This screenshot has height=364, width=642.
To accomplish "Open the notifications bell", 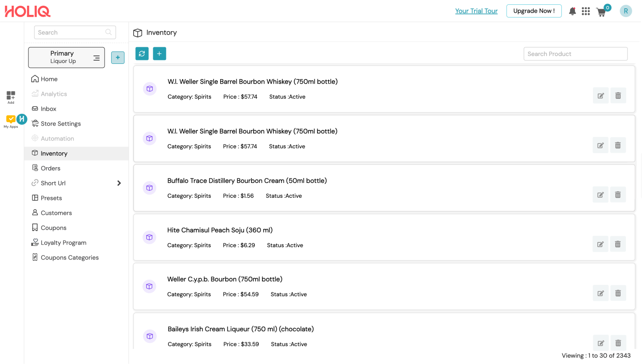I will pyautogui.click(x=572, y=11).
